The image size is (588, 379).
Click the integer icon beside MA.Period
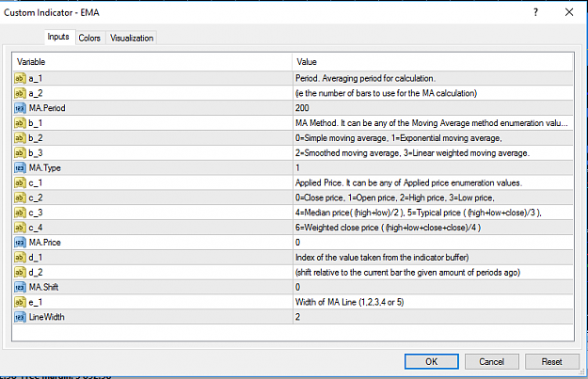point(20,108)
